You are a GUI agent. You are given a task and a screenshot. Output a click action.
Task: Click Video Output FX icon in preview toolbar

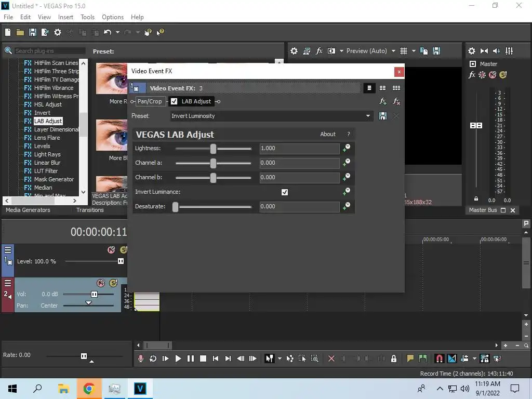coord(319,51)
